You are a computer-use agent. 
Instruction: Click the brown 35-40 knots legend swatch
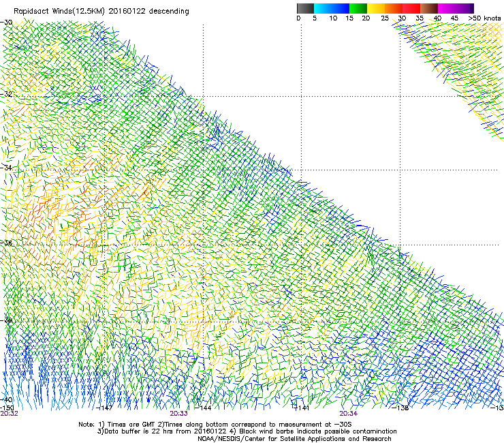pos(429,8)
